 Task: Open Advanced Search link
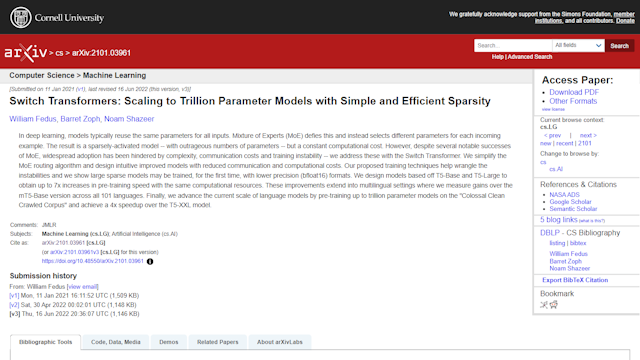pyautogui.click(x=530, y=57)
